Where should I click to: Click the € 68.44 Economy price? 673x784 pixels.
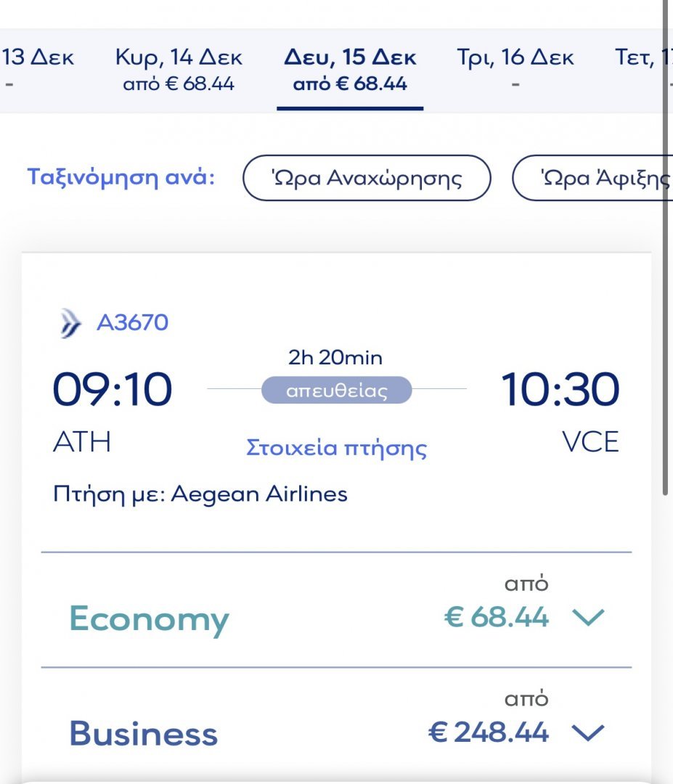496,617
